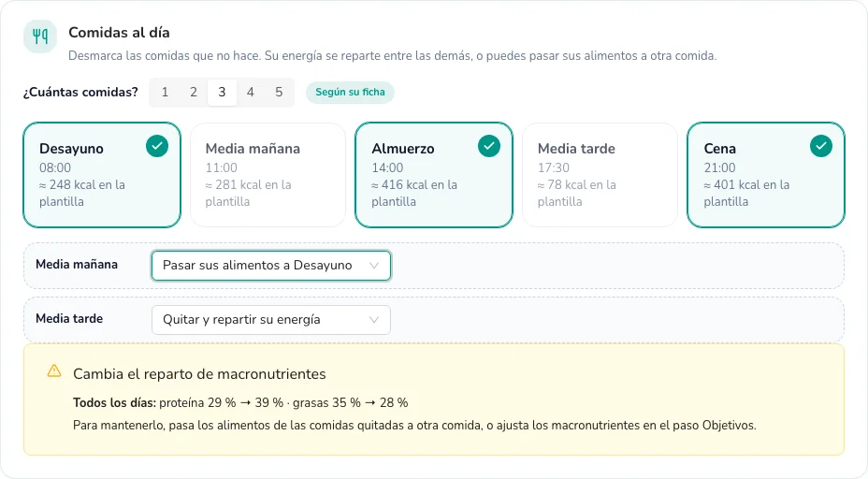This screenshot has height=479, width=868.
Task: Select 5 meals per day
Action: [x=279, y=92]
